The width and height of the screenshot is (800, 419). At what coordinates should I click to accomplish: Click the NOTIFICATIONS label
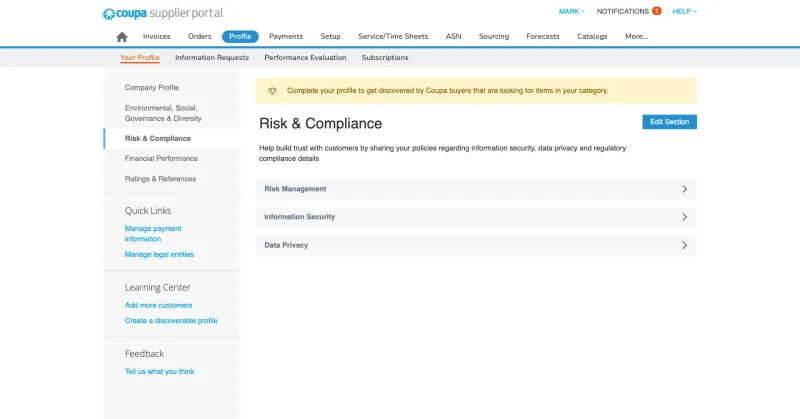coord(622,11)
